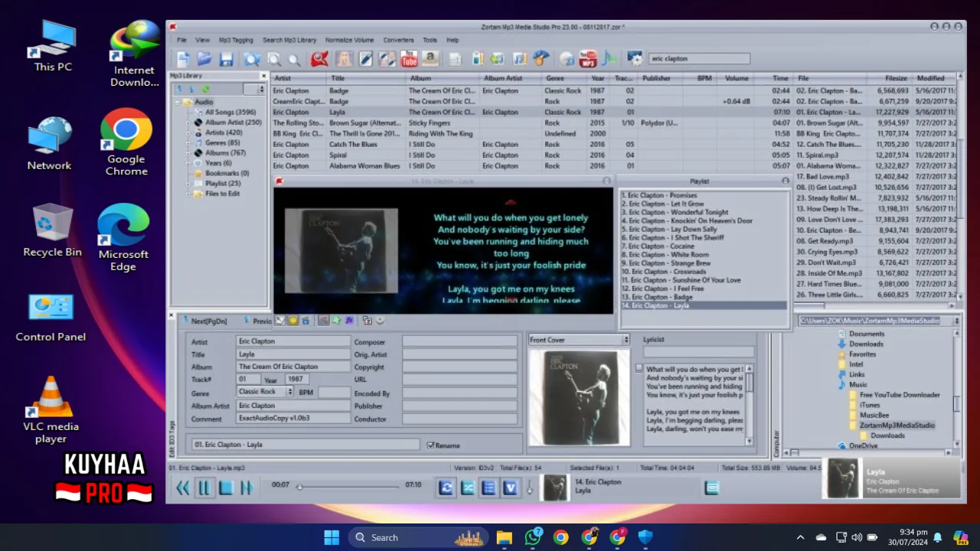980x551 pixels.
Task: Click the YouTube icon in the toolbar
Action: click(409, 59)
